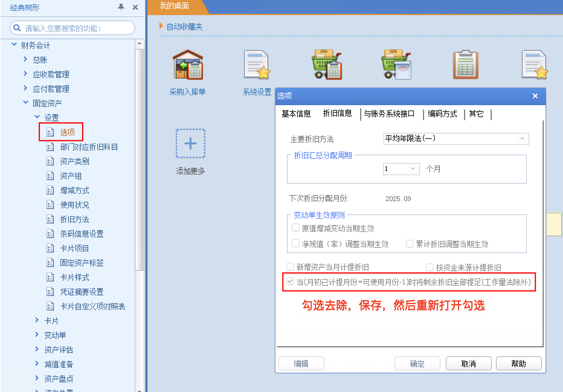The height and width of the screenshot is (392, 563).
Task: Click the tree panel scrollbar thumb
Action: (139, 160)
